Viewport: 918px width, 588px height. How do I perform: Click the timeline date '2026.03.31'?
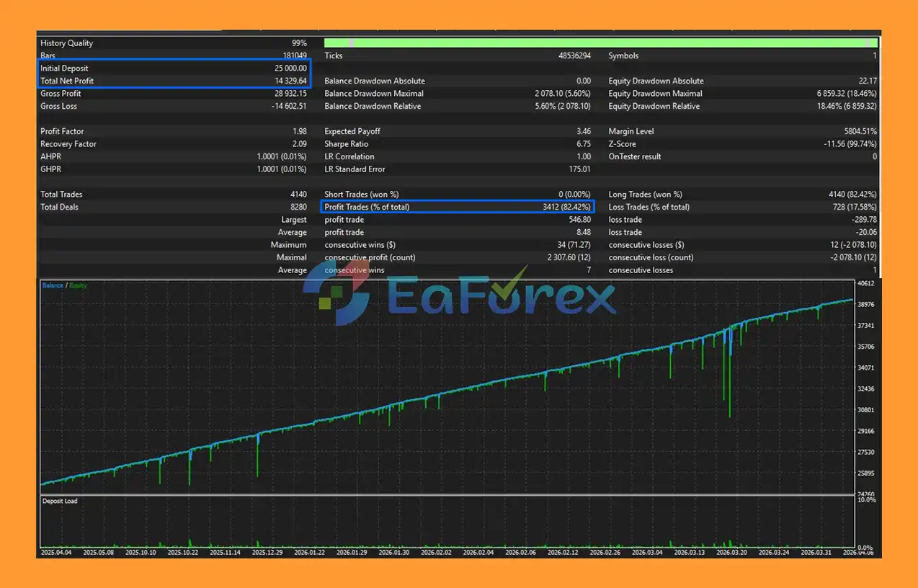[x=818, y=553]
